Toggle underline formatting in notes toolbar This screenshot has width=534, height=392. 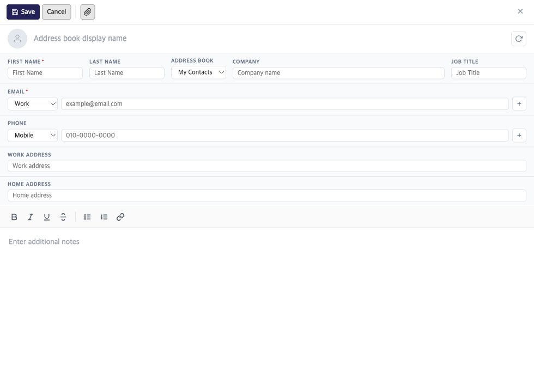point(47,217)
